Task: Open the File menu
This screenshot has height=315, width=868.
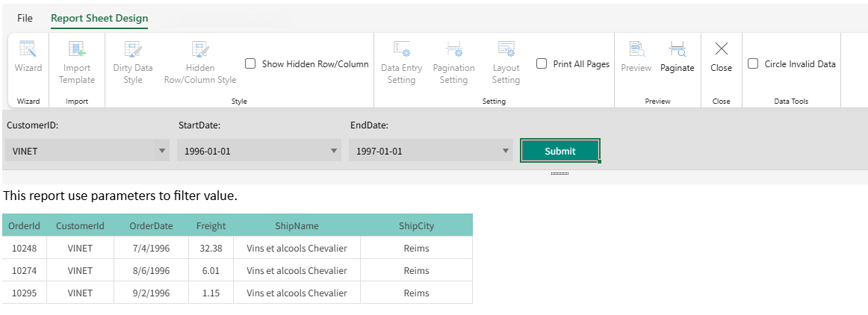Action: click(25, 18)
